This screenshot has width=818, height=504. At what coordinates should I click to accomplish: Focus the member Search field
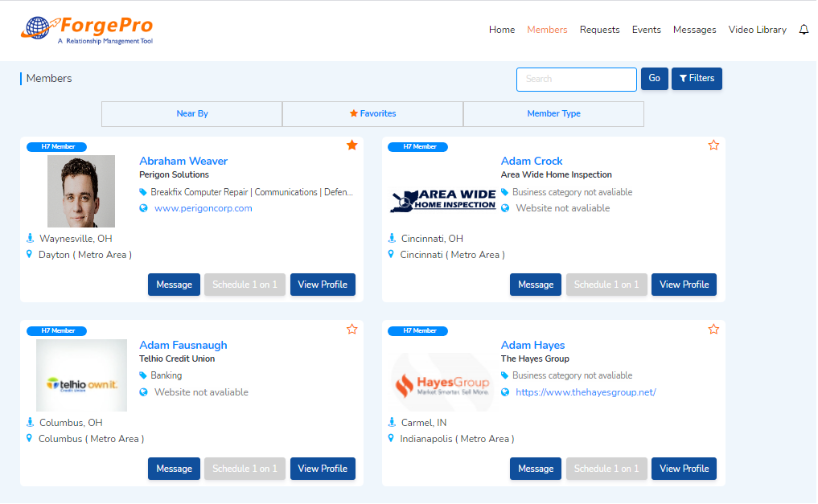coord(576,80)
